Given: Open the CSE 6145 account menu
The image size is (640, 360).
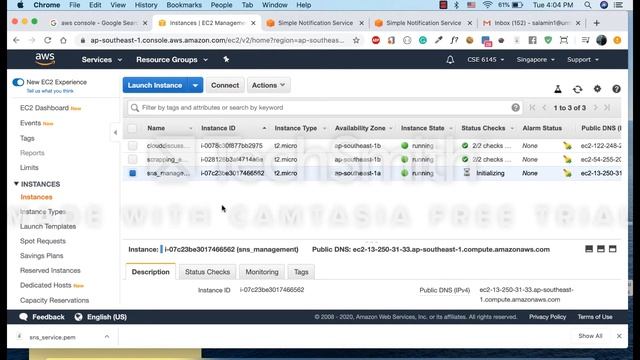Looking at the screenshot, I should [485, 60].
